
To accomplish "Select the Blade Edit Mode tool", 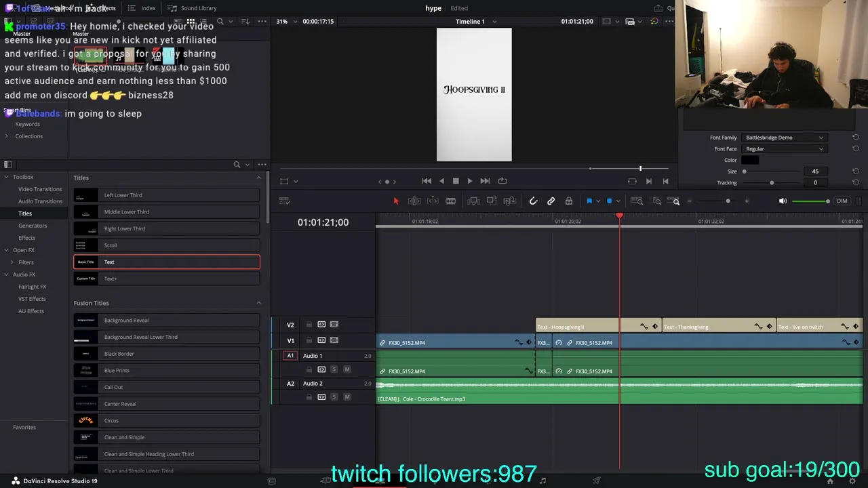I will click(x=450, y=201).
